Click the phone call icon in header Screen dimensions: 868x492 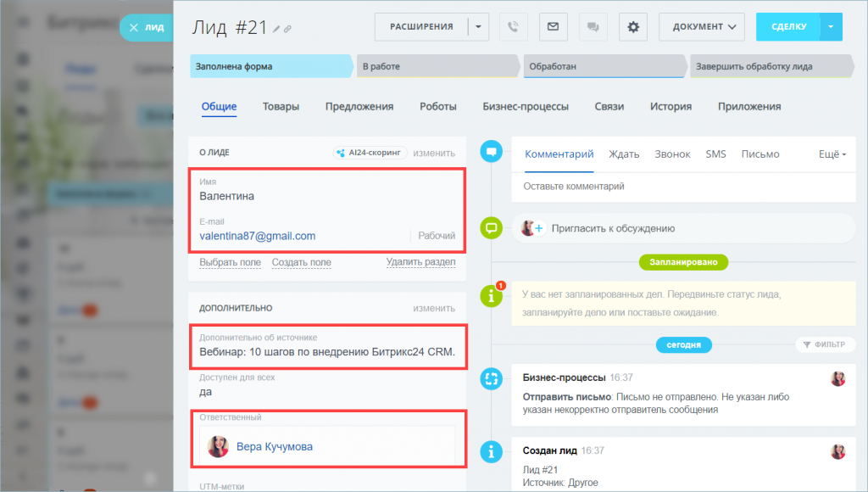[513, 27]
